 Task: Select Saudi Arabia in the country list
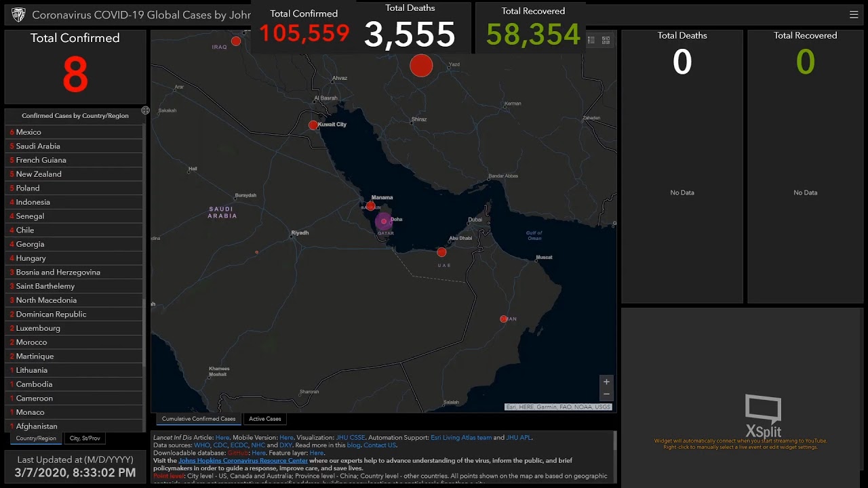[75, 146]
